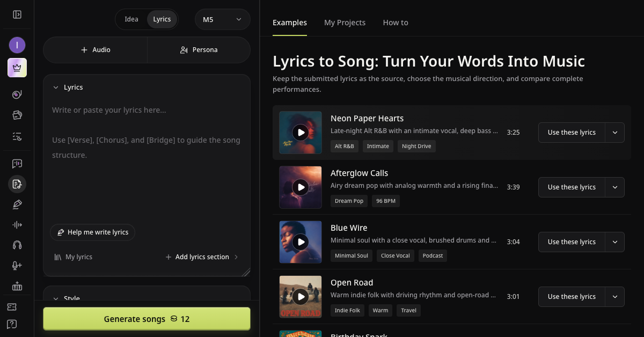
Task: Open the purple user avatar
Action: (17, 45)
